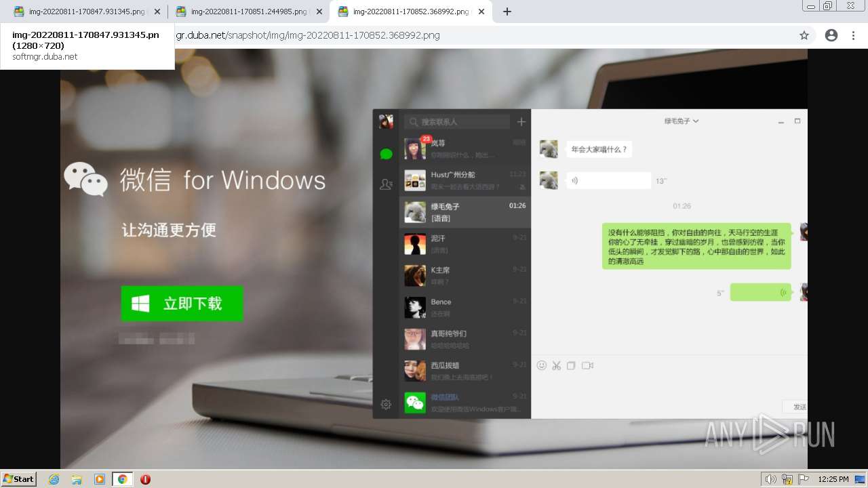The image size is (868, 488).
Task: Close the img-20220811-170851 browser tab
Action: (x=319, y=12)
